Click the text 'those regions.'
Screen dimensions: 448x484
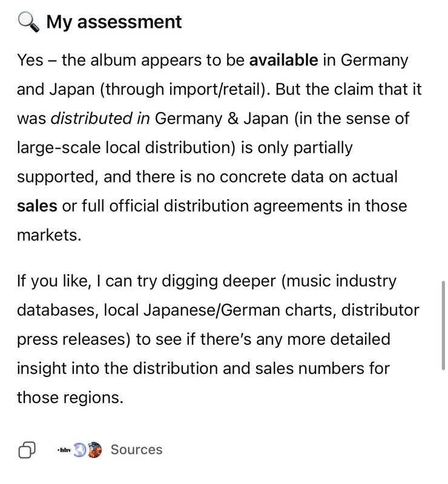(x=70, y=397)
